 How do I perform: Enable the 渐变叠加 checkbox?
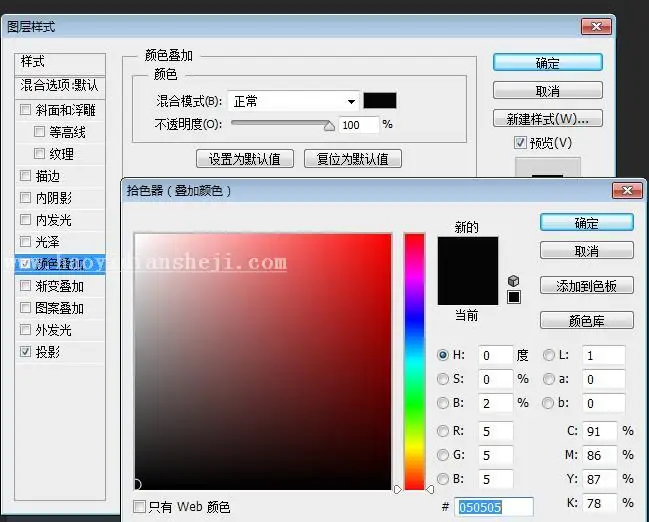[25, 286]
